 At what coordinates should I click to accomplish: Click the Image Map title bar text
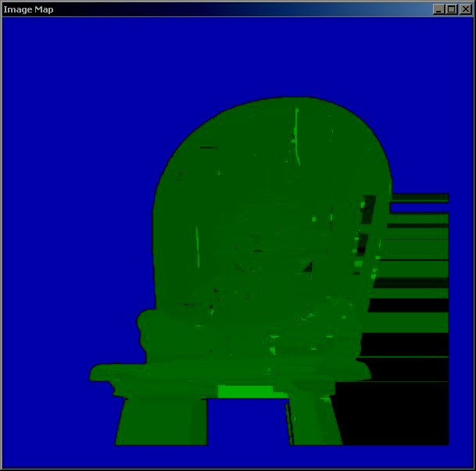point(28,9)
